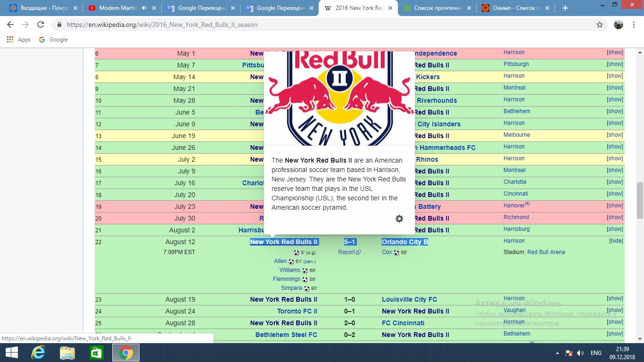This screenshot has width=644, height=362.
Task: Open the Chrome three-dot menu
Action: pyautogui.click(x=634, y=25)
